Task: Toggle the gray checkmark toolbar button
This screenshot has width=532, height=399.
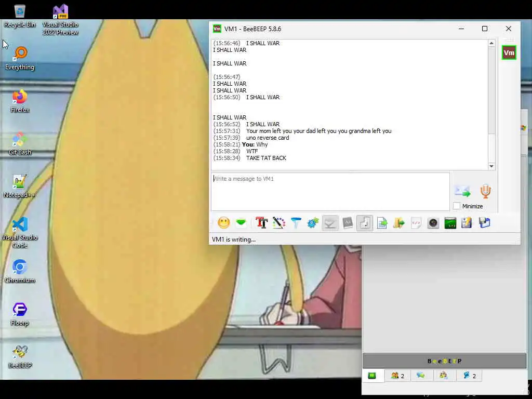Action: click(x=330, y=223)
